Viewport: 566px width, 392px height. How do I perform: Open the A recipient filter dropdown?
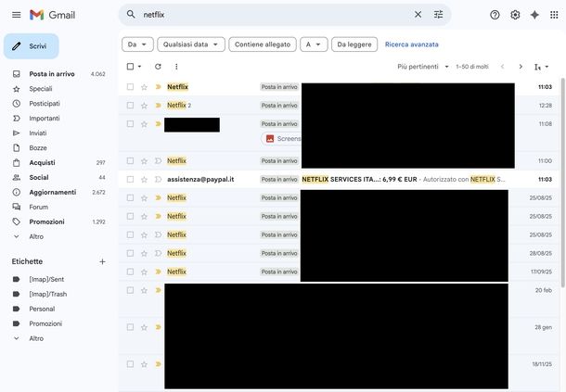tap(314, 44)
